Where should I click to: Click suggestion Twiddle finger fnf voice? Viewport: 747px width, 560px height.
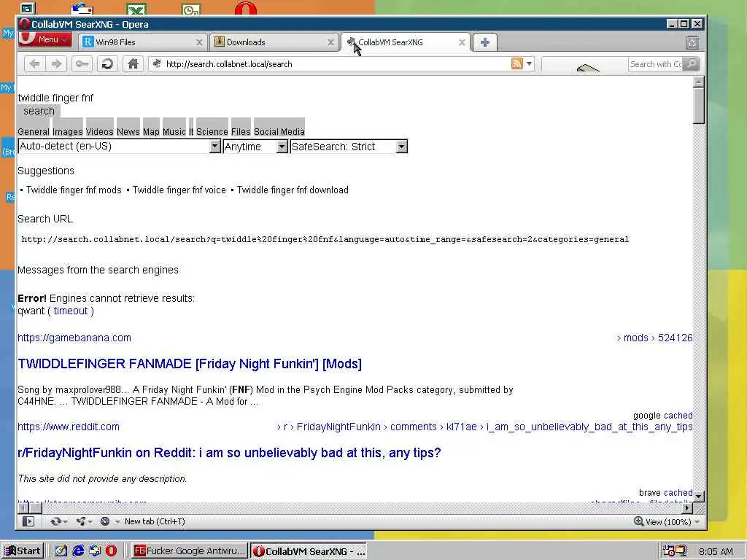click(179, 190)
